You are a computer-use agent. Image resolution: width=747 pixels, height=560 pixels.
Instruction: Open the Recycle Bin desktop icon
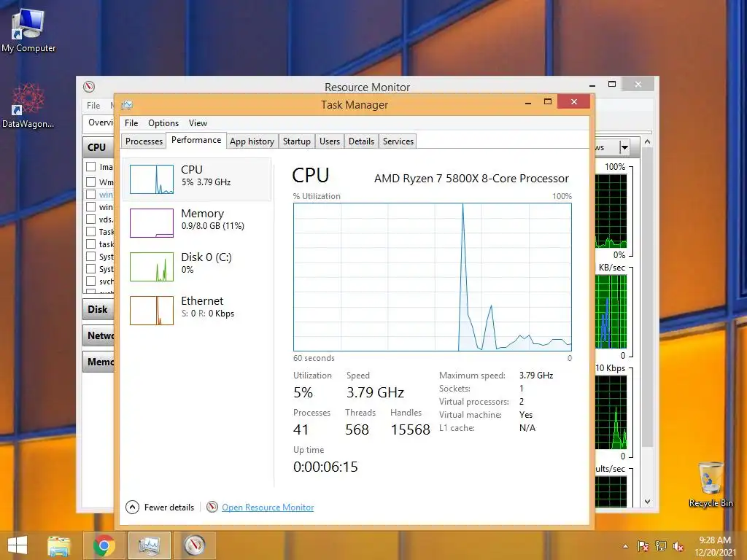(x=711, y=484)
